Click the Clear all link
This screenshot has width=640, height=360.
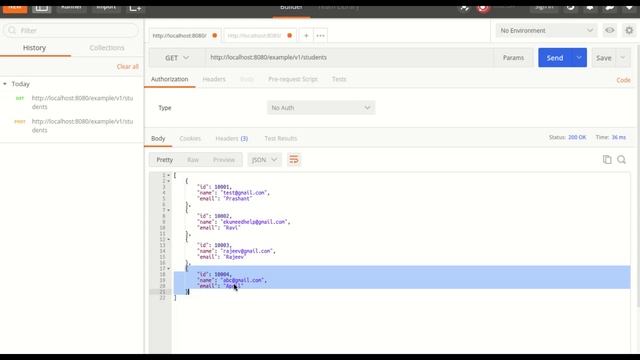point(127,67)
